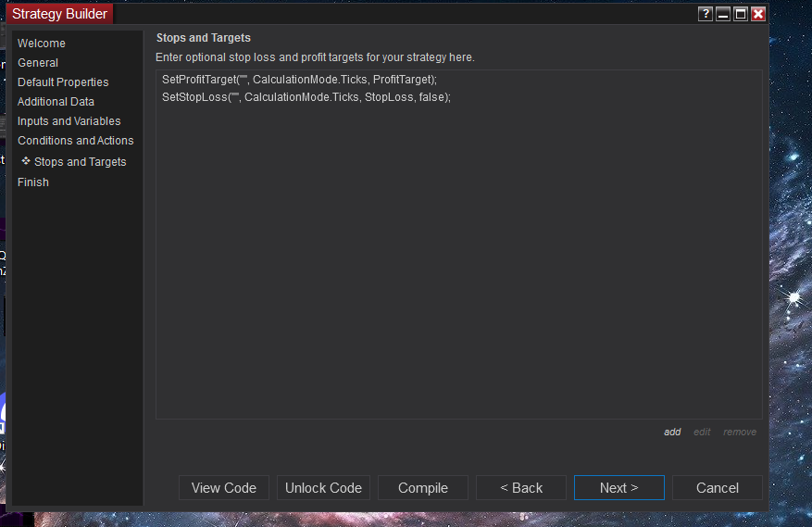The height and width of the screenshot is (527, 812).
Task: Switch to Inputs and Variables
Action: (x=69, y=120)
